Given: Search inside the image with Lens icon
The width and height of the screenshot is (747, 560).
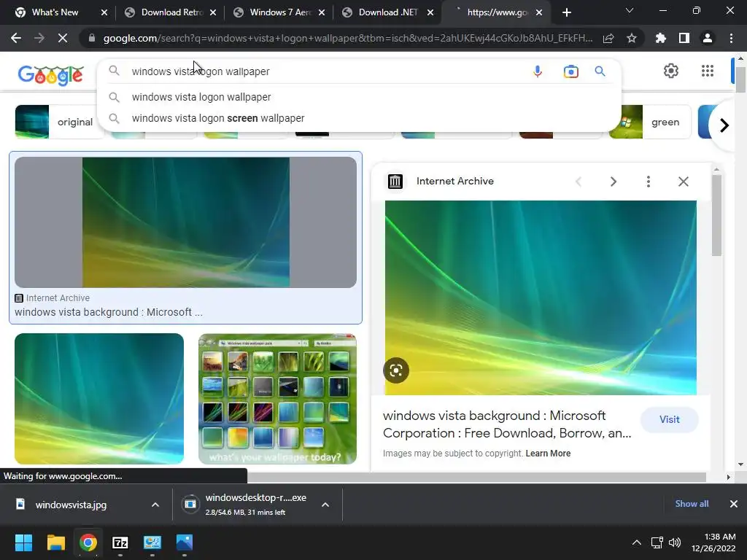Looking at the screenshot, I should pyautogui.click(x=396, y=370).
